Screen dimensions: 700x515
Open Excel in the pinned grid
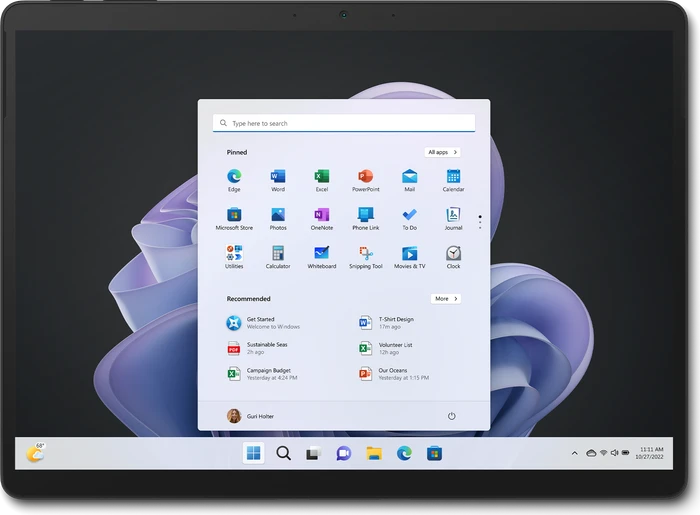(x=321, y=180)
